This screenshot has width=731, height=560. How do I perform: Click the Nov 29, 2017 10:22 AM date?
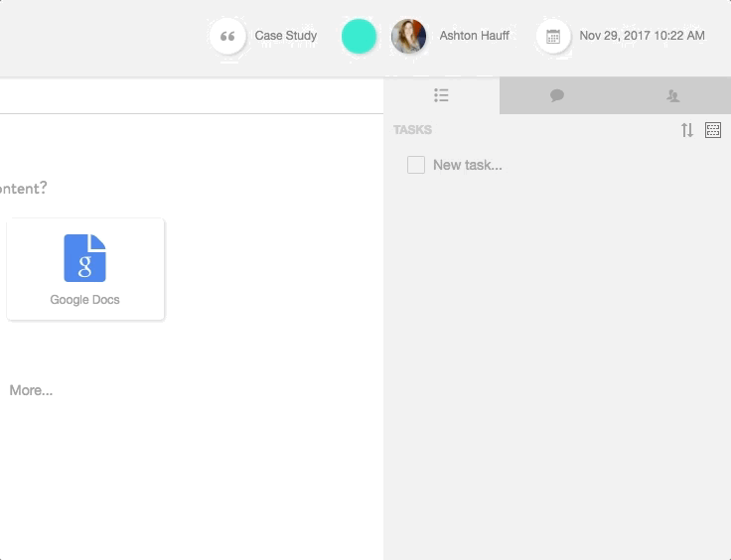pyautogui.click(x=642, y=36)
